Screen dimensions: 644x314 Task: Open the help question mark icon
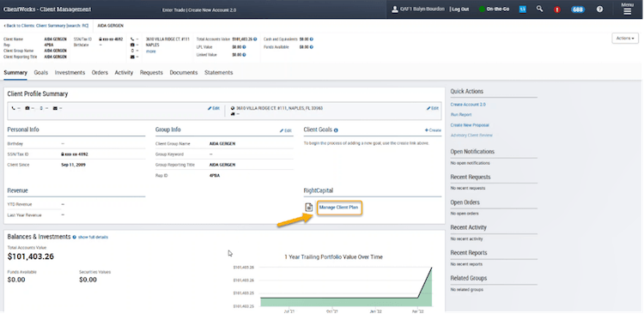point(599,9)
